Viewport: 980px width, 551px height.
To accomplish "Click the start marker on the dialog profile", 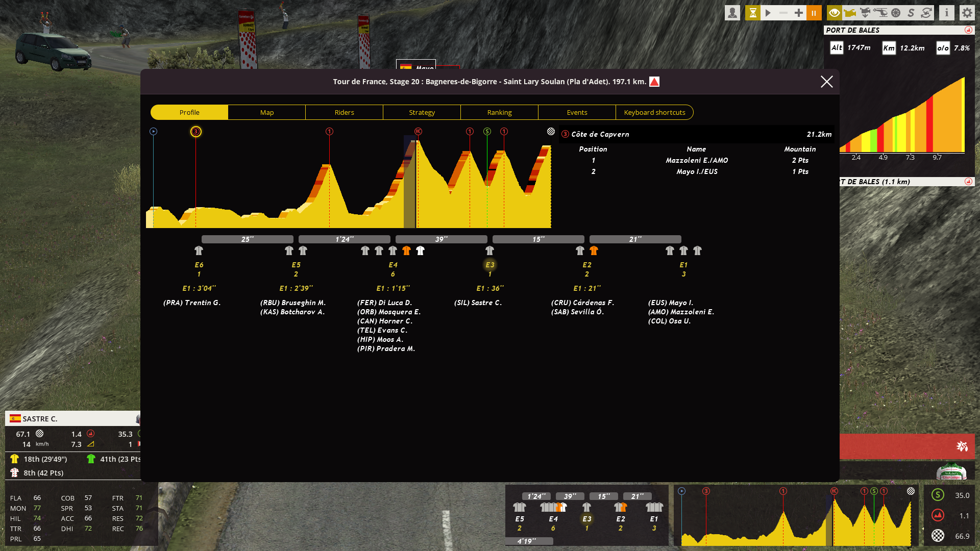I will [x=153, y=132].
